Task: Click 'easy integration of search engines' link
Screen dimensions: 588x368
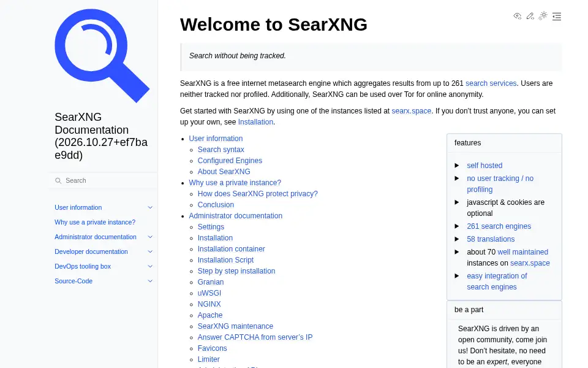Action: click(497, 282)
